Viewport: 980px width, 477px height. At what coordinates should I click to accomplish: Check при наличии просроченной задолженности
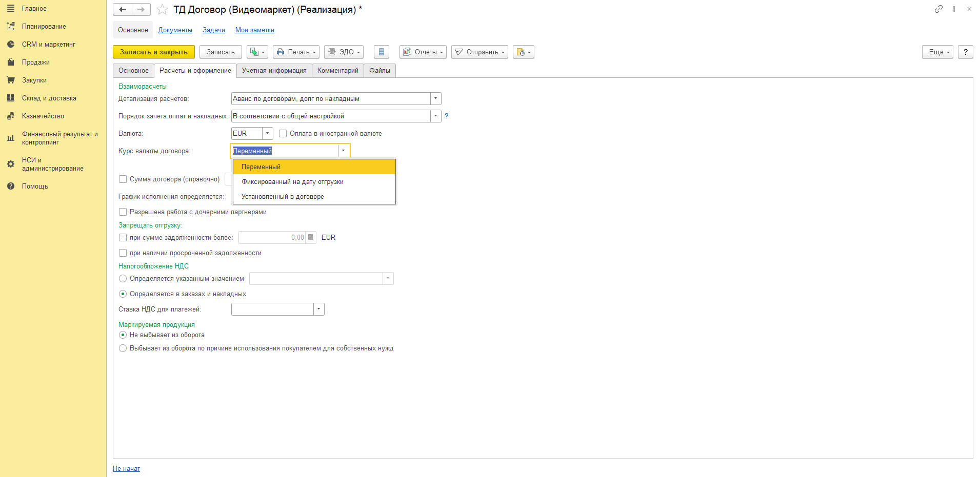pyautogui.click(x=123, y=253)
